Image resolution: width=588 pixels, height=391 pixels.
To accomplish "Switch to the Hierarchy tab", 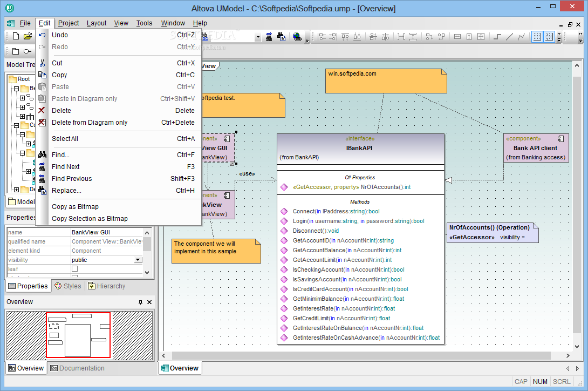I will (106, 286).
